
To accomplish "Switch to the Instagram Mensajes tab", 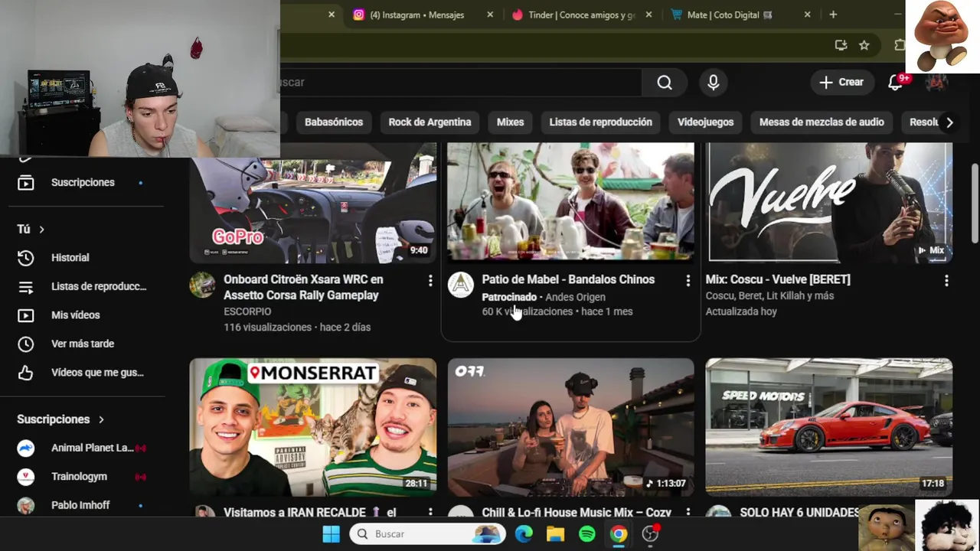I will tap(417, 15).
